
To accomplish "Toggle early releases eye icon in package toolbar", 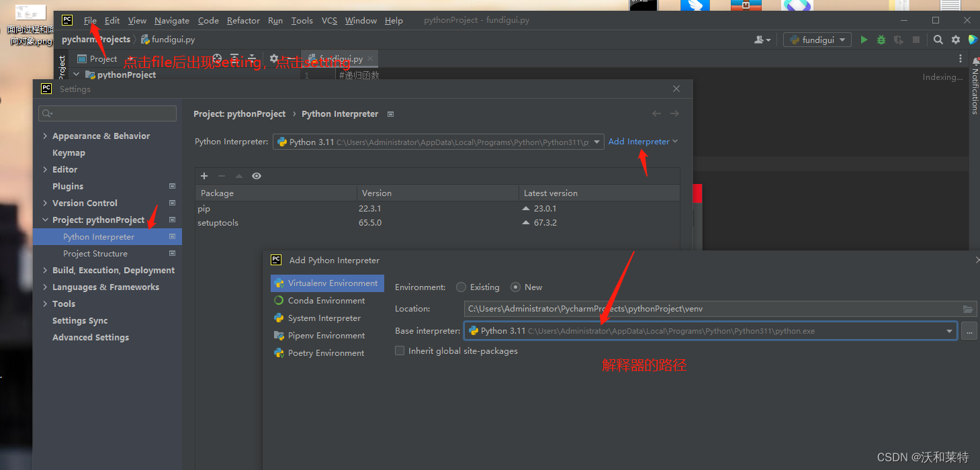I will 257,176.
